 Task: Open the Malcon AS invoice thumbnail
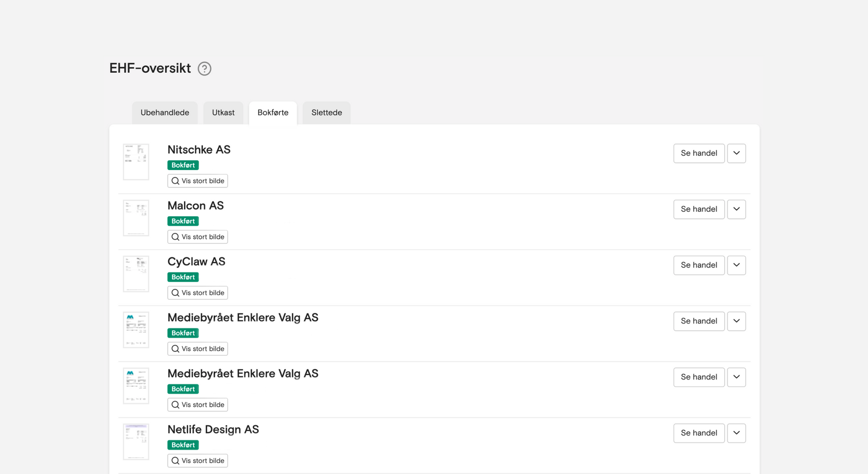coord(136,218)
